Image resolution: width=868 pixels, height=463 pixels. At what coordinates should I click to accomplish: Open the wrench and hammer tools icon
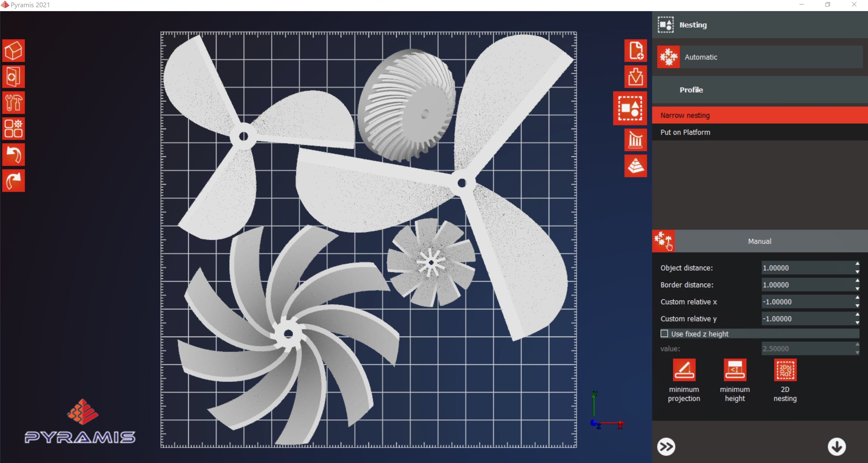tap(14, 102)
